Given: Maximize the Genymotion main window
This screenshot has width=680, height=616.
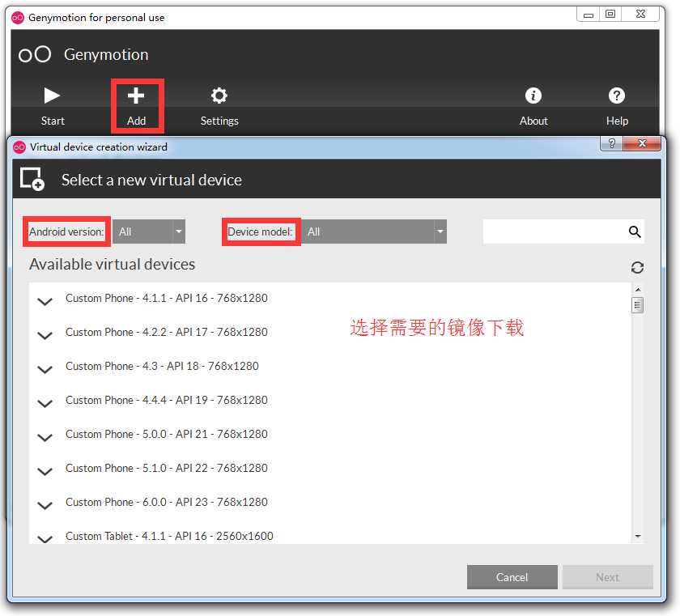Looking at the screenshot, I should click(x=610, y=15).
